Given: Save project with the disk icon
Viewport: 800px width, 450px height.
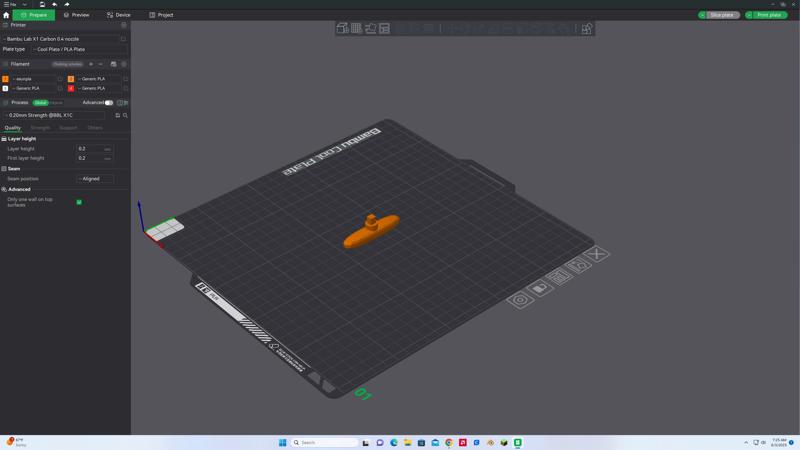Looking at the screenshot, I should click(42, 5).
